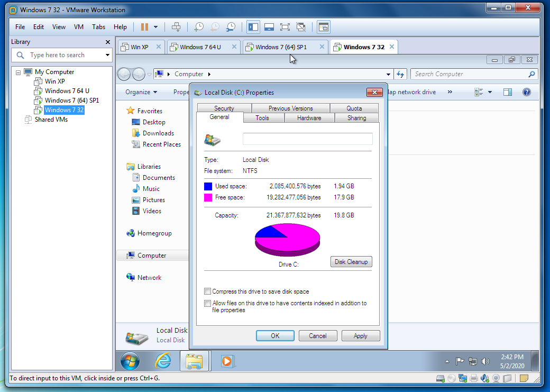This screenshot has height=392, width=550.
Task: Click the Disk Cleanup button
Action: 351,262
